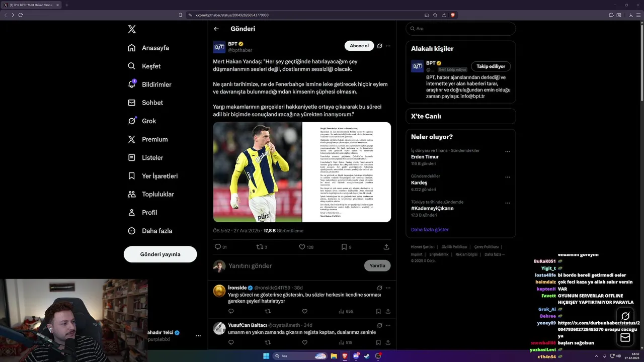Viewport: 644px width, 362px height.
Task: Click Daha fazla göster link
Action: point(430,229)
